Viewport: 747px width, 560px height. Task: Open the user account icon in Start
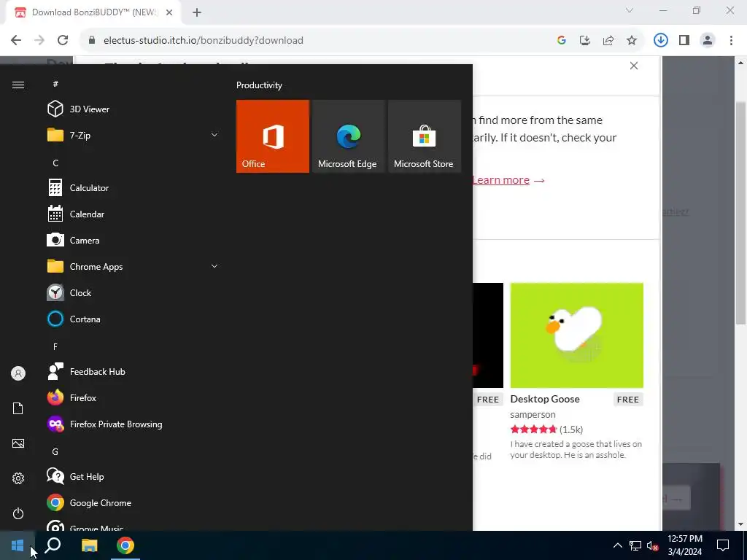point(18,373)
